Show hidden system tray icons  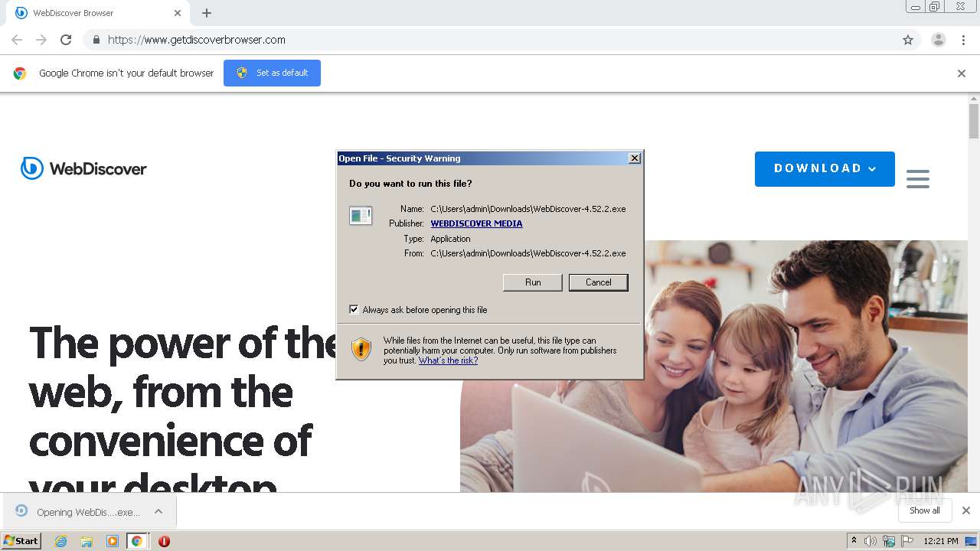[854, 541]
